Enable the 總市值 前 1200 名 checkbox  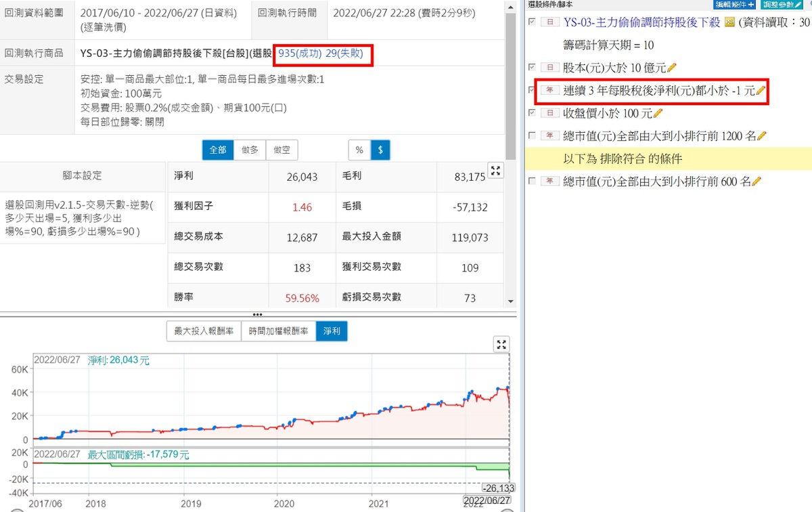[x=532, y=135]
